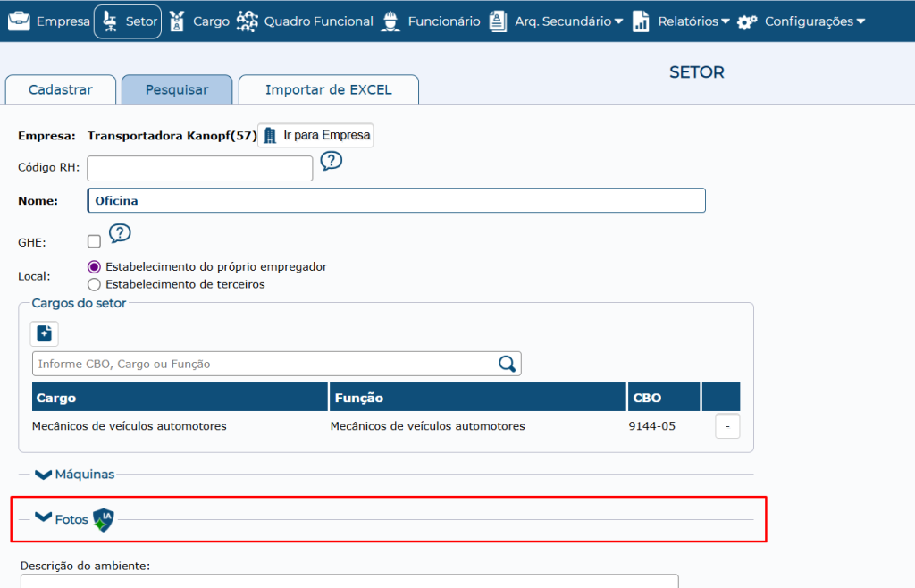Click inside the Código RH input field
This screenshot has height=588, width=915.
point(198,168)
